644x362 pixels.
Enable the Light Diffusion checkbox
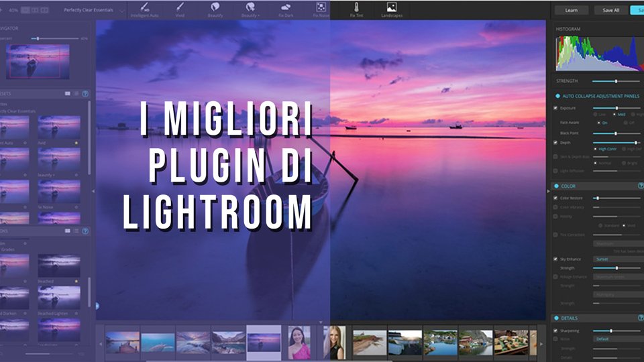pos(555,170)
